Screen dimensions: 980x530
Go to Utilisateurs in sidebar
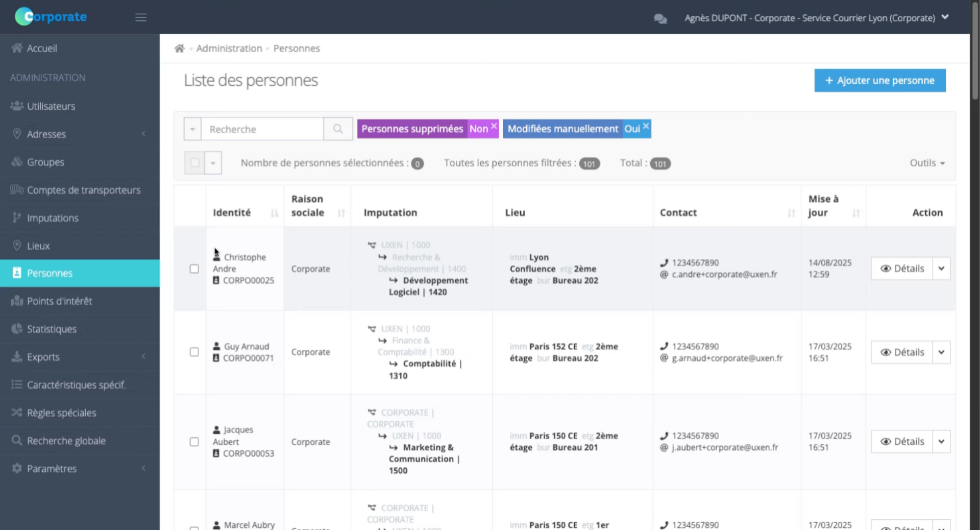(x=51, y=106)
